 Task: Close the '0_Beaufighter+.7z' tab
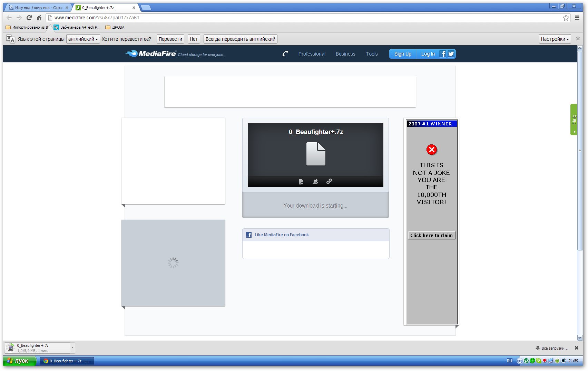pyautogui.click(x=134, y=8)
